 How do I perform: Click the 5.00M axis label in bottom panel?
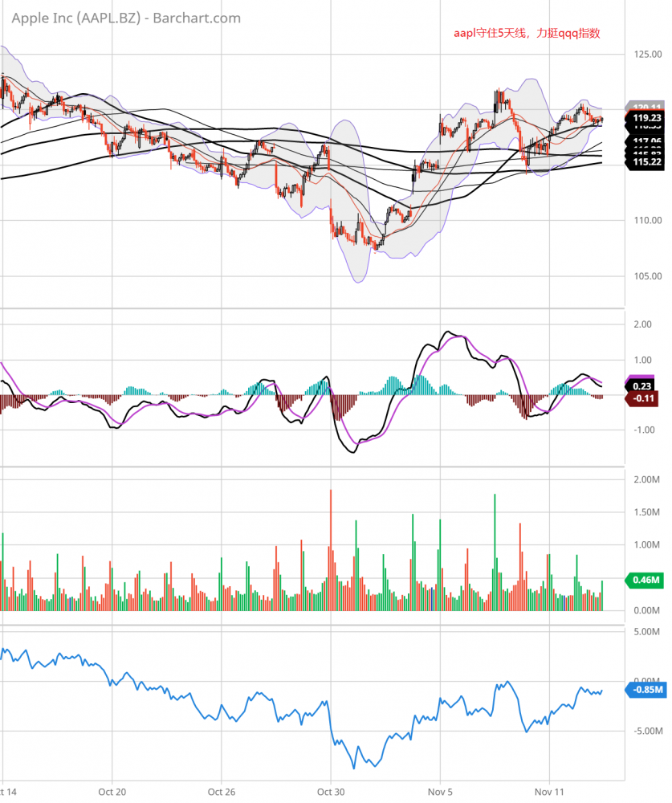646,632
